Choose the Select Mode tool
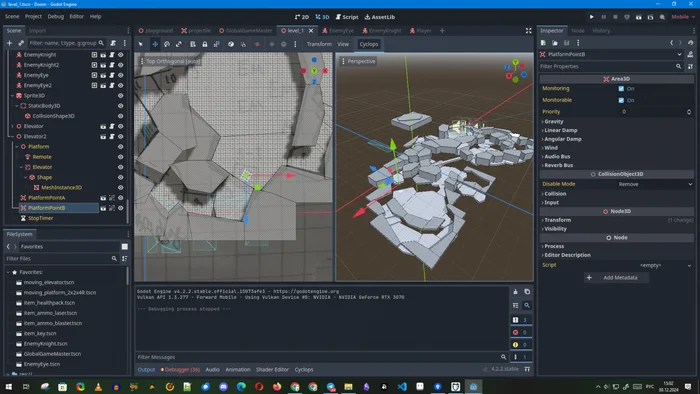Image resolution: width=700 pixels, height=394 pixels. click(141, 44)
